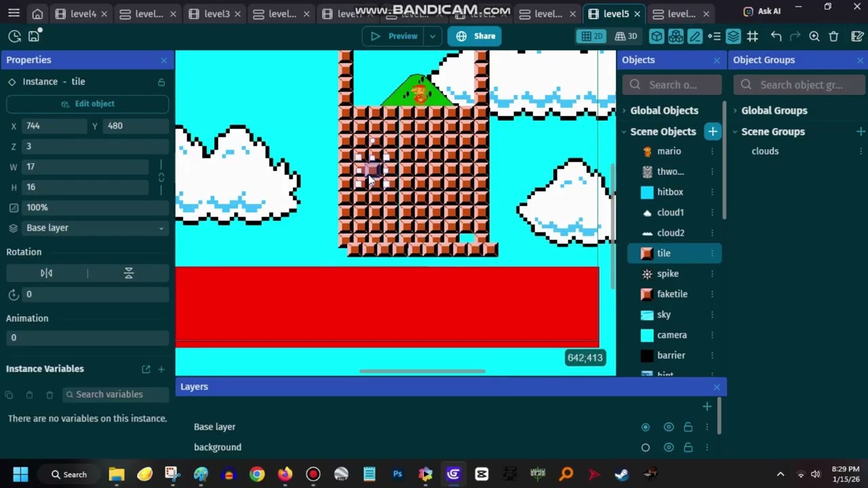Select the faketile object
Screen dimensions: 868x488
pos(672,294)
